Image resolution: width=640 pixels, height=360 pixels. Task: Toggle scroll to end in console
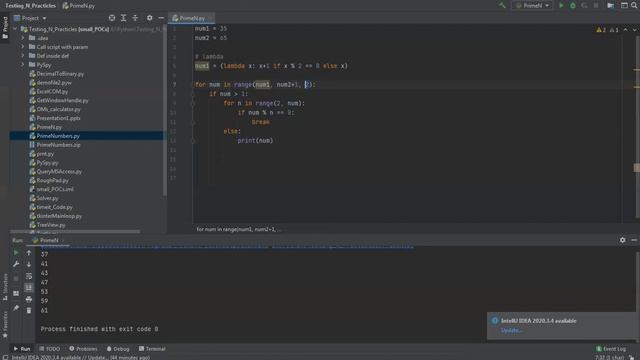pos(29,288)
